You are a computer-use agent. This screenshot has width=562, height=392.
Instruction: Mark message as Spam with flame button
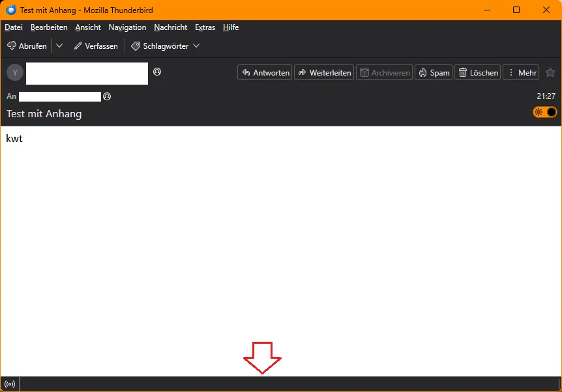(x=434, y=73)
